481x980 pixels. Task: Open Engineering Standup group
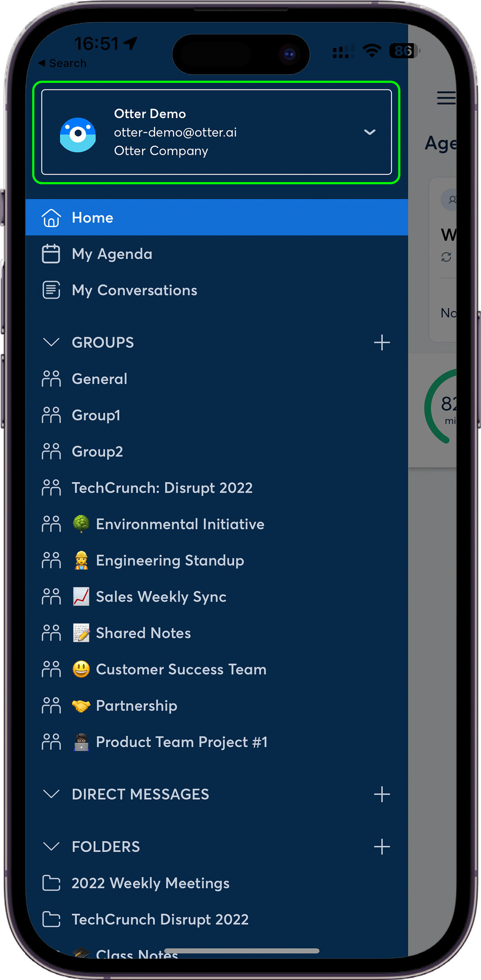217,560
